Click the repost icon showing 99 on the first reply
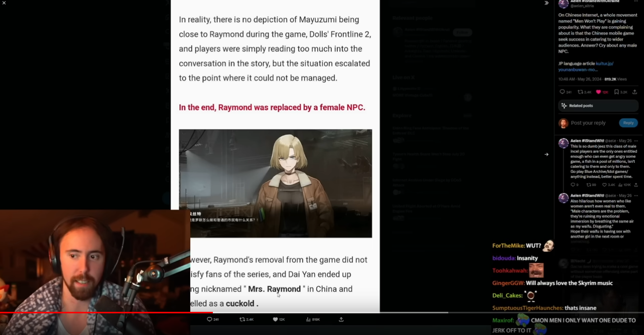 [x=589, y=185]
